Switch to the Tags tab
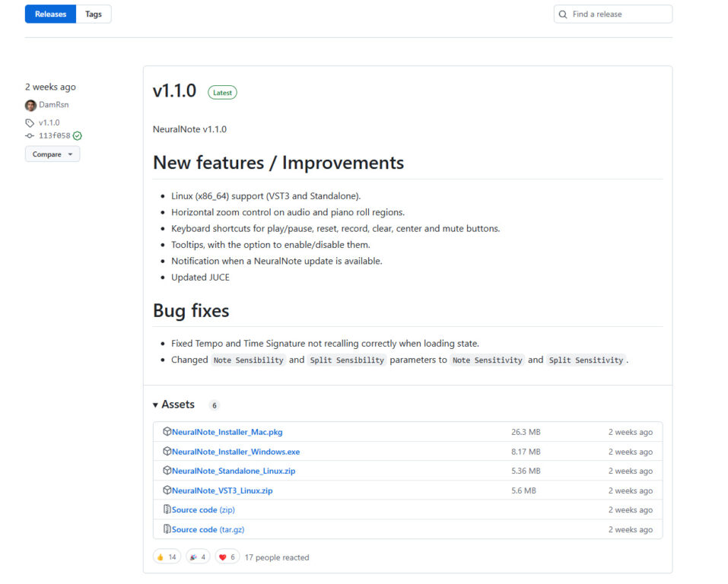Viewport: 728px width, 584px height. click(x=94, y=14)
